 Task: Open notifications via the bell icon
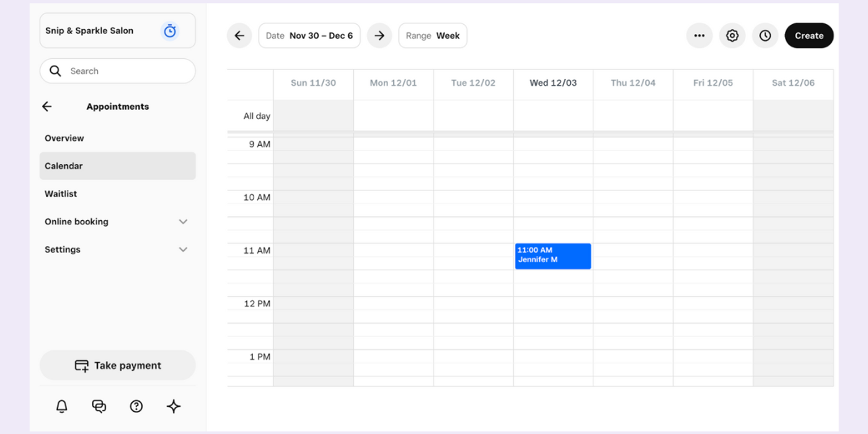click(61, 406)
